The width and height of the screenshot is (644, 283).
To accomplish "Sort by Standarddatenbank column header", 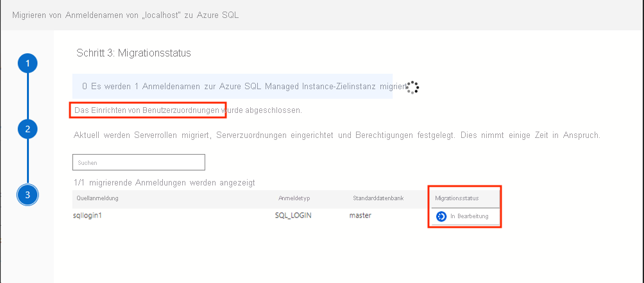I will point(378,198).
